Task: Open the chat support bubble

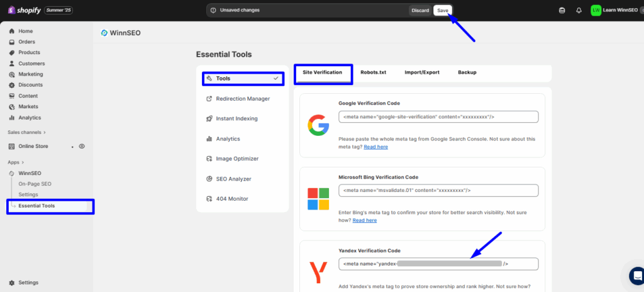Action: [x=638, y=275]
